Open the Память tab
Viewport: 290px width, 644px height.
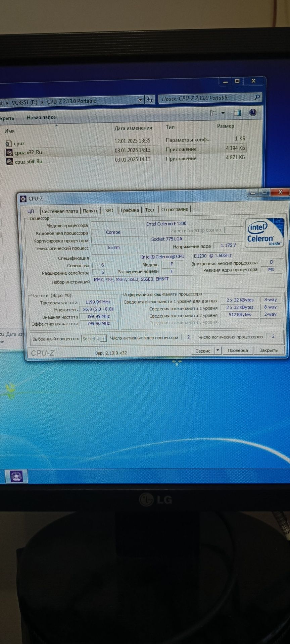[x=90, y=211]
